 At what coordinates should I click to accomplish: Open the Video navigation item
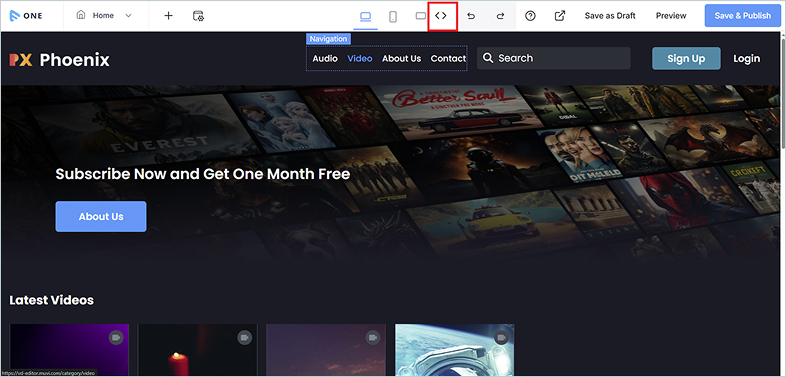point(360,59)
